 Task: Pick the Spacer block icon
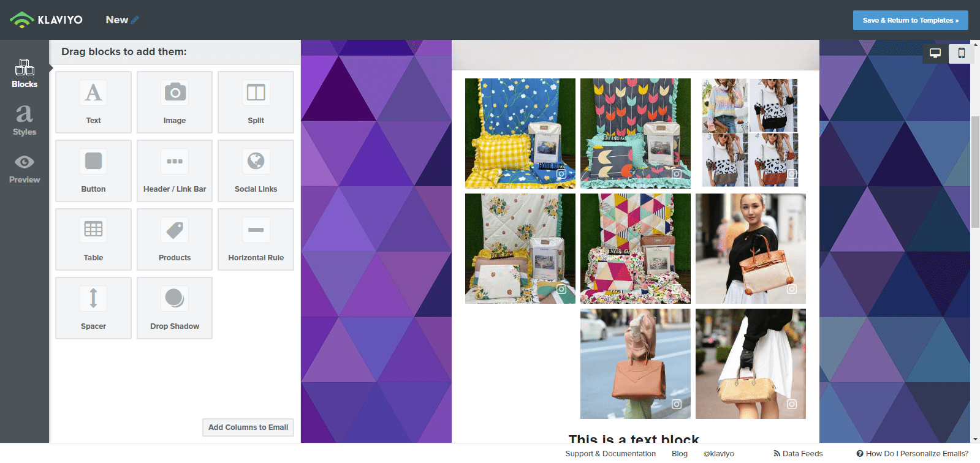coord(93,298)
